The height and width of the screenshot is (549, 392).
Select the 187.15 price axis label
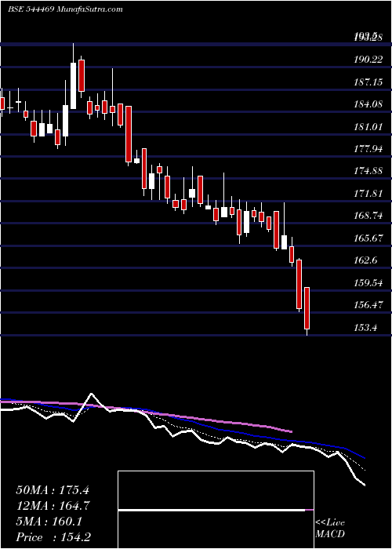click(x=368, y=82)
